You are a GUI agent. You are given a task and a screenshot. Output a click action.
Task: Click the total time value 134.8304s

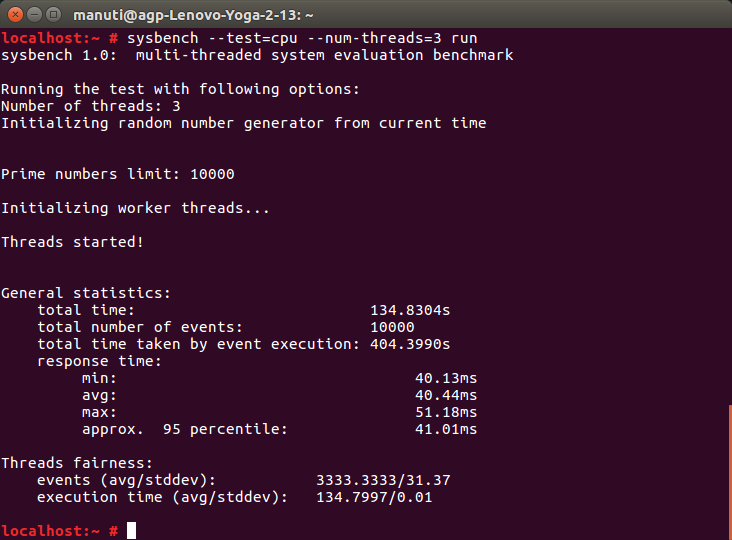click(410, 310)
